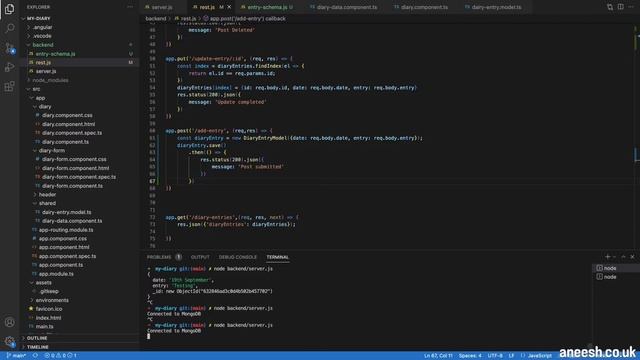This screenshot has width=640, height=360.
Task: Open the Search view in activity bar
Action: point(9,28)
